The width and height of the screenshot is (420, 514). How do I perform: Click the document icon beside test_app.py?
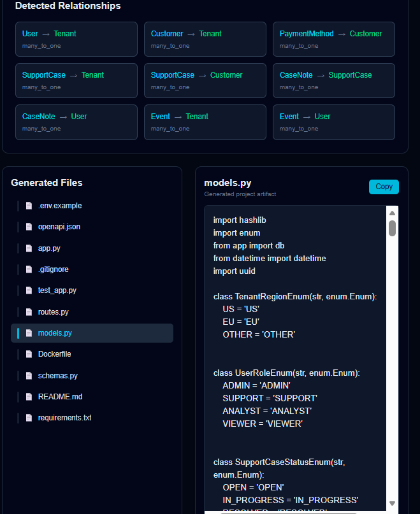[x=29, y=290]
